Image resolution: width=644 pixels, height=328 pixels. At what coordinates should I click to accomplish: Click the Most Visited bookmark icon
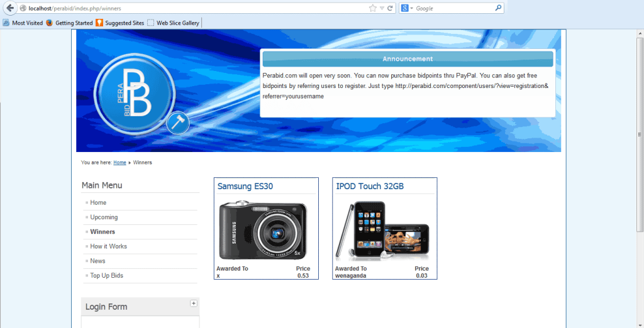point(6,23)
